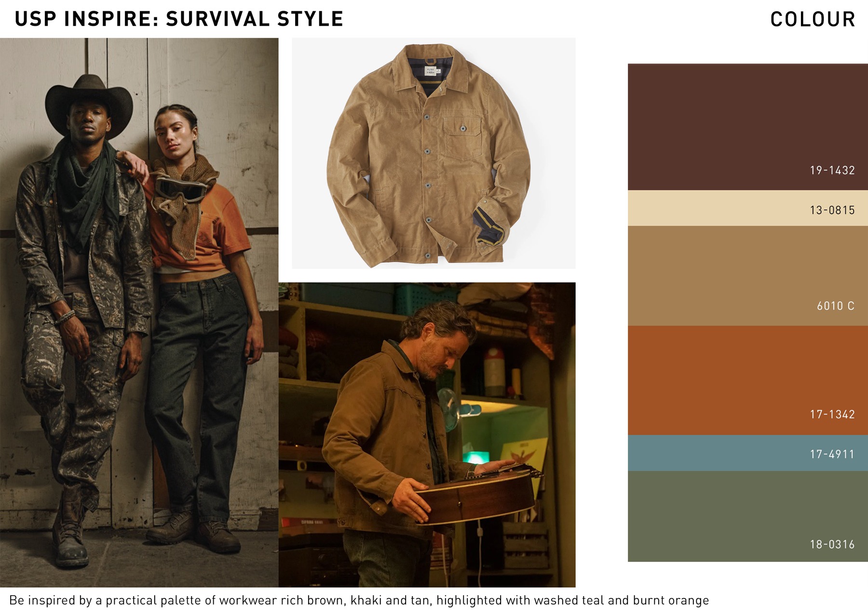
Task: Pick the tan 6010 C swatch
Action: 747,276
